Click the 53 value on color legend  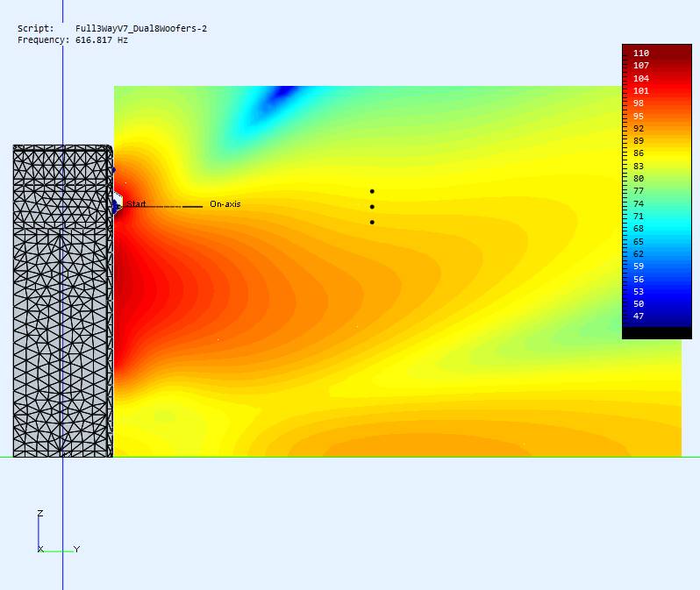pyautogui.click(x=639, y=291)
